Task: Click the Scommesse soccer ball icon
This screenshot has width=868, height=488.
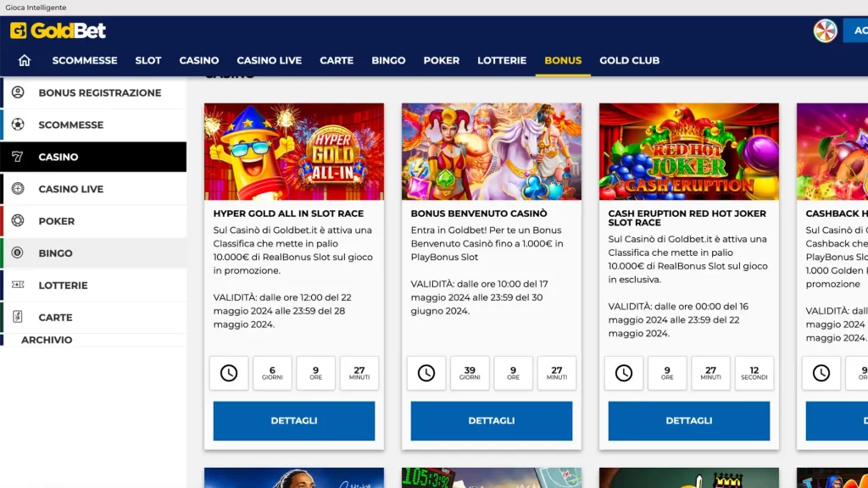Action: click(18, 125)
